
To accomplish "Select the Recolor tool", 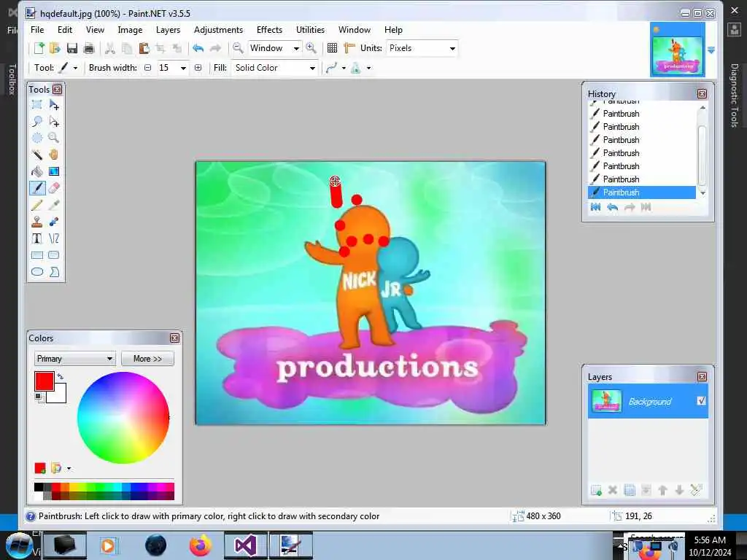I will pos(54,222).
